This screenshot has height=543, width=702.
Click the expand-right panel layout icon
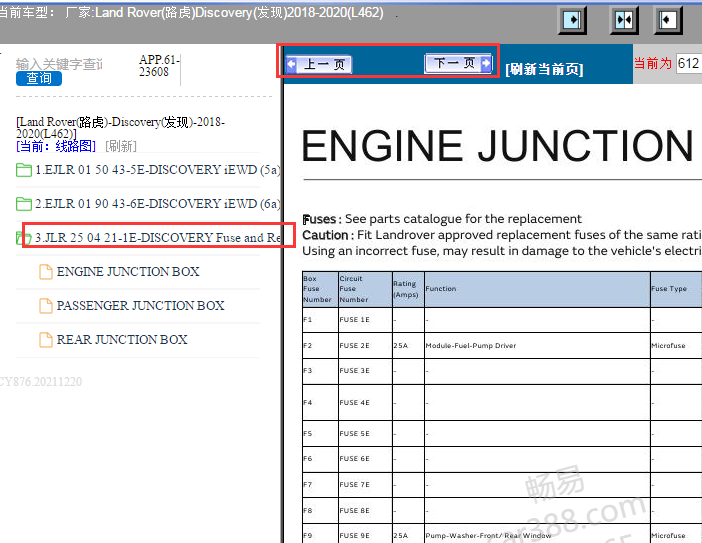[572, 20]
